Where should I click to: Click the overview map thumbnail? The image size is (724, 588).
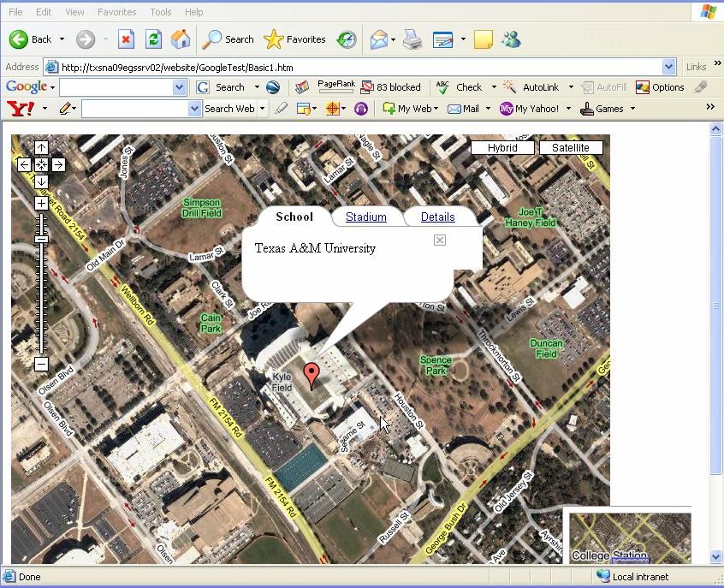tap(630, 538)
